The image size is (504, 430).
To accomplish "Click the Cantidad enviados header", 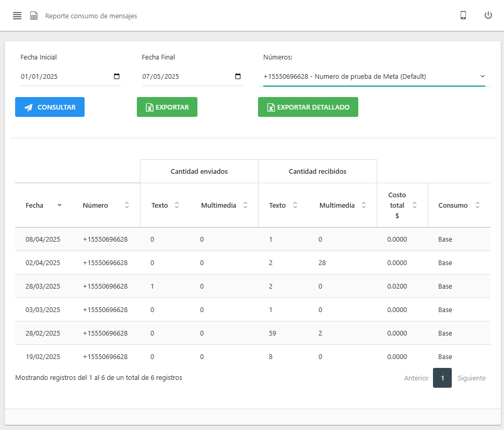I will tap(199, 171).
